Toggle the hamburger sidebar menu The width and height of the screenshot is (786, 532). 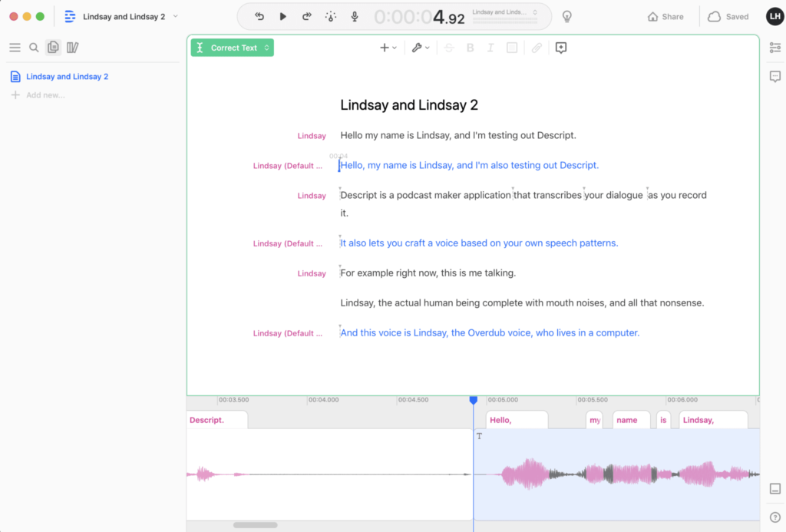[x=15, y=48]
